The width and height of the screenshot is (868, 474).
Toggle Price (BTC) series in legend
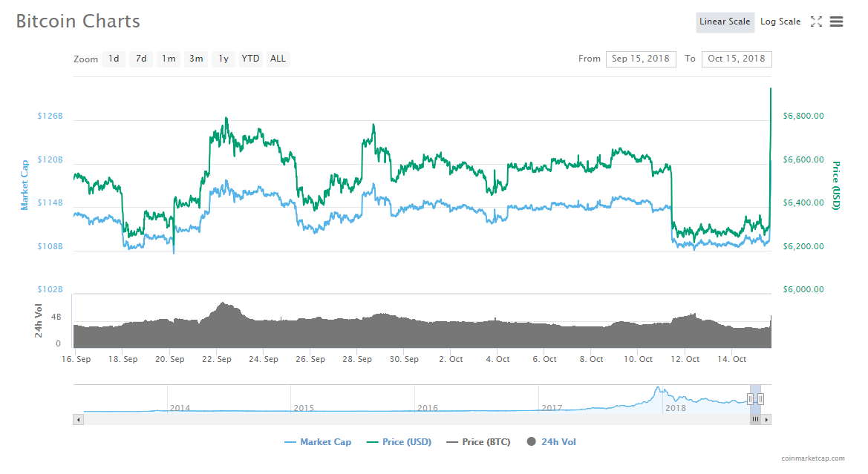(478, 442)
